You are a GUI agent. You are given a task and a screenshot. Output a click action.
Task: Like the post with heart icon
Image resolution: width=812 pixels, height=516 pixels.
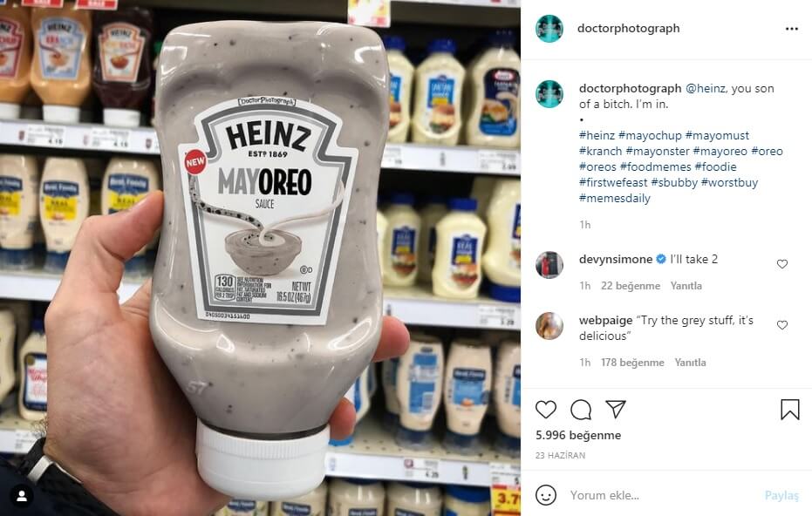click(x=546, y=410)
